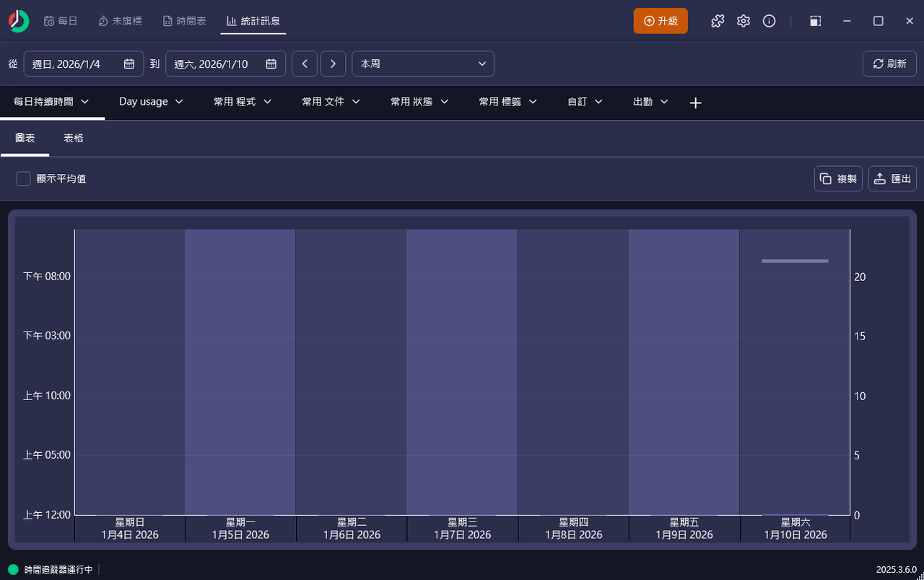Navigate to 時間表 in the top menu
The image size is (924, 580).
[x=184, y=20]
